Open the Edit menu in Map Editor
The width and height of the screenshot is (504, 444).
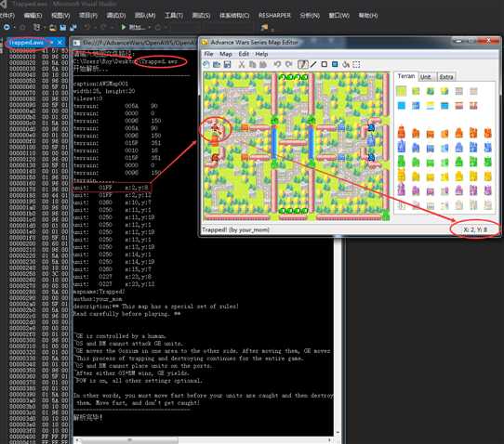click(244, 54)
